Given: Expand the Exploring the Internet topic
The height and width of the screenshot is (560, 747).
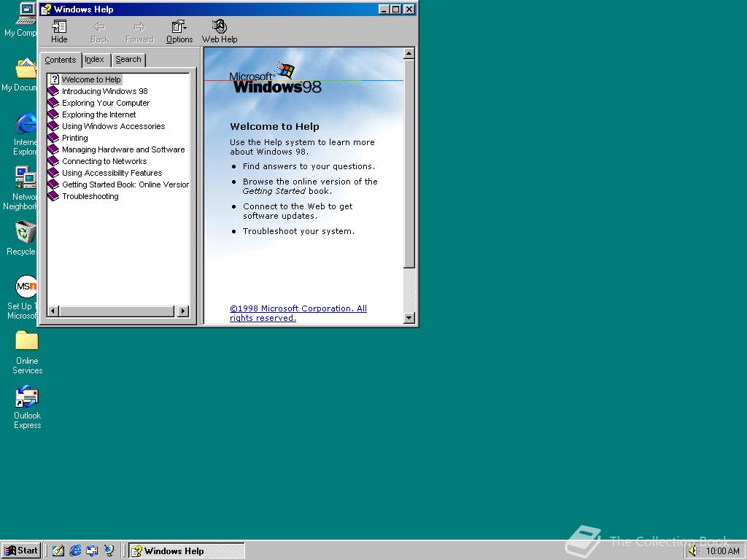Looking at the screenshot, I should [98, 114].
